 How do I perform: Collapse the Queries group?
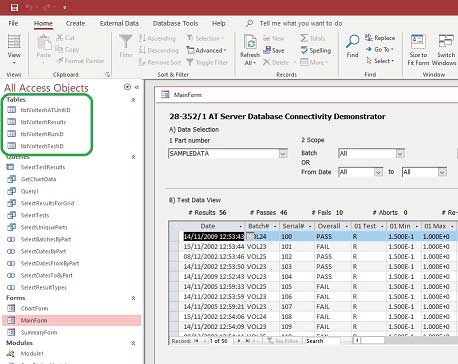[133, 157]
